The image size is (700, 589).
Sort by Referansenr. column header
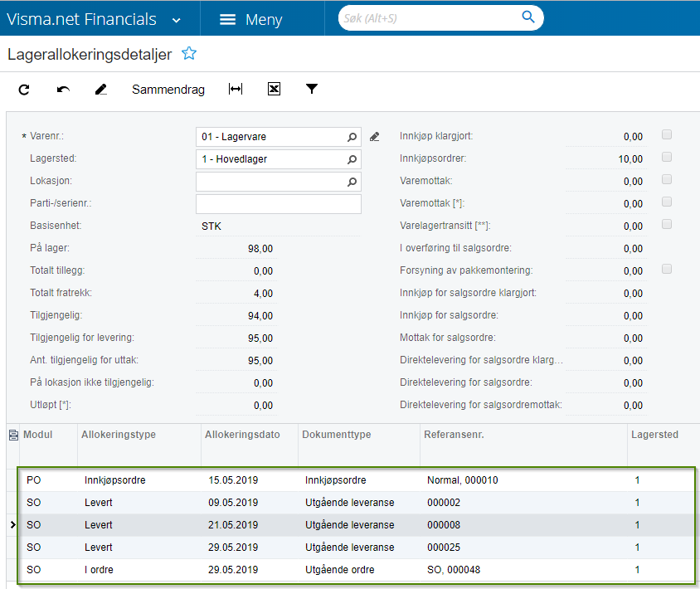point(454,435)
